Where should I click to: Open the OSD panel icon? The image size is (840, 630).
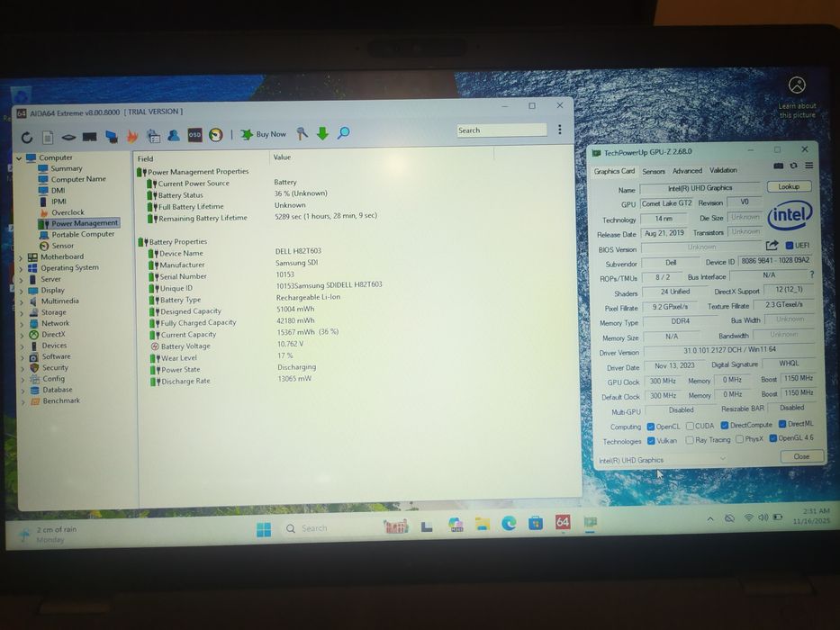coord(194,135)
